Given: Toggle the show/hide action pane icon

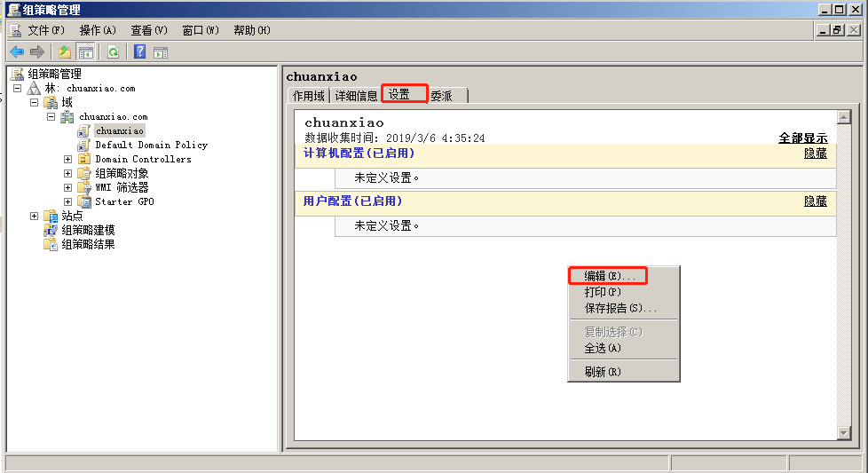Looking at the screenshot, I should [x=161, y=52].
